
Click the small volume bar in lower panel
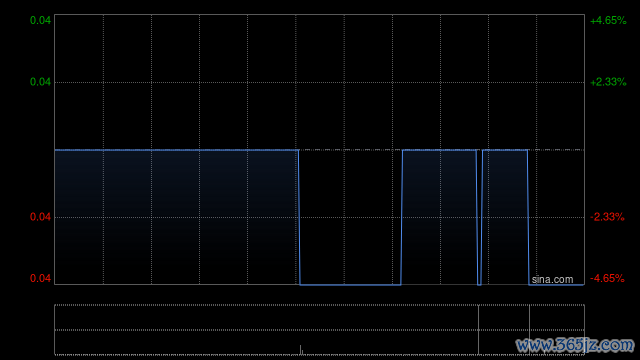301,350
